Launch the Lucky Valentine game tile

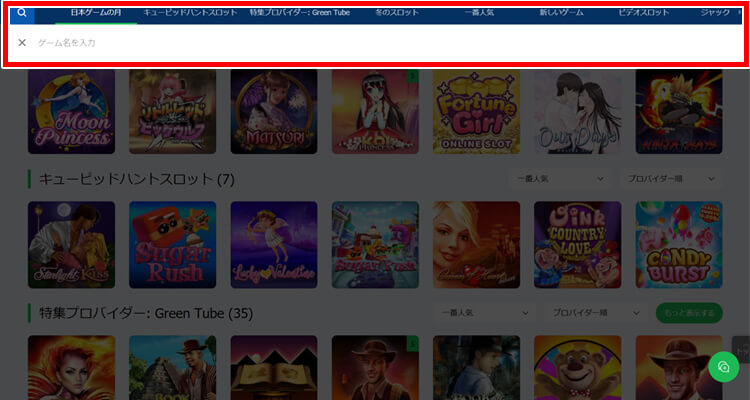click(x=274, y=244)
